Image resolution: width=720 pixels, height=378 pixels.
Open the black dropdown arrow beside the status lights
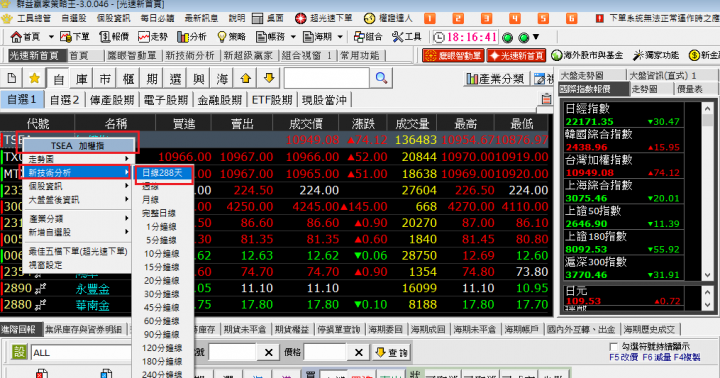click(535, 37)
